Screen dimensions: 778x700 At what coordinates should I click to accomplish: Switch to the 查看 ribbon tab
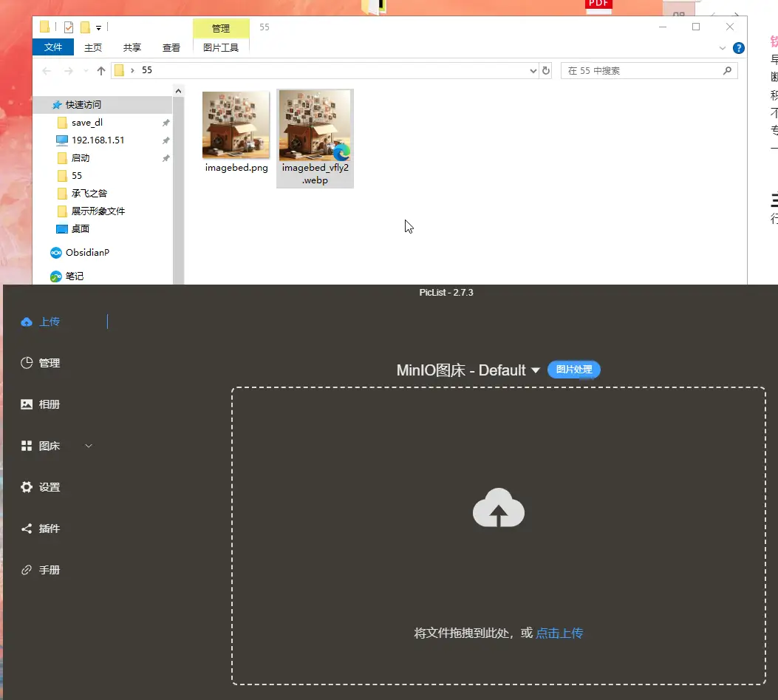tap(171, 47)
